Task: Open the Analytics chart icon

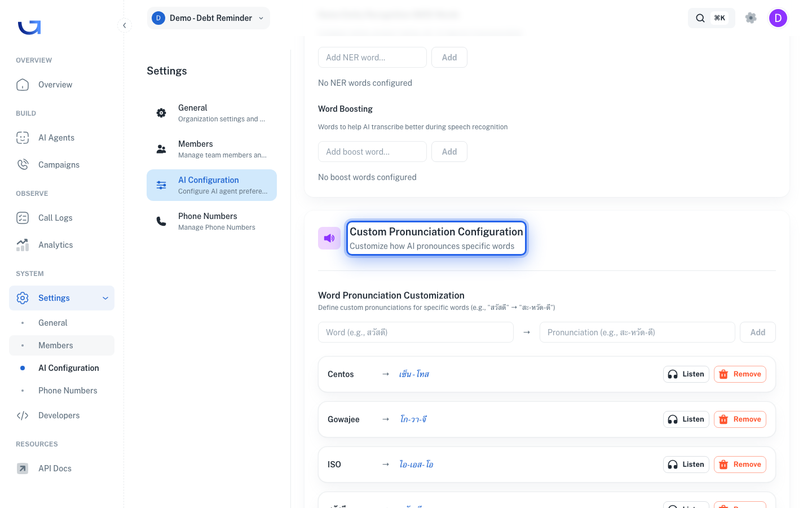Action: pos(23,245)
